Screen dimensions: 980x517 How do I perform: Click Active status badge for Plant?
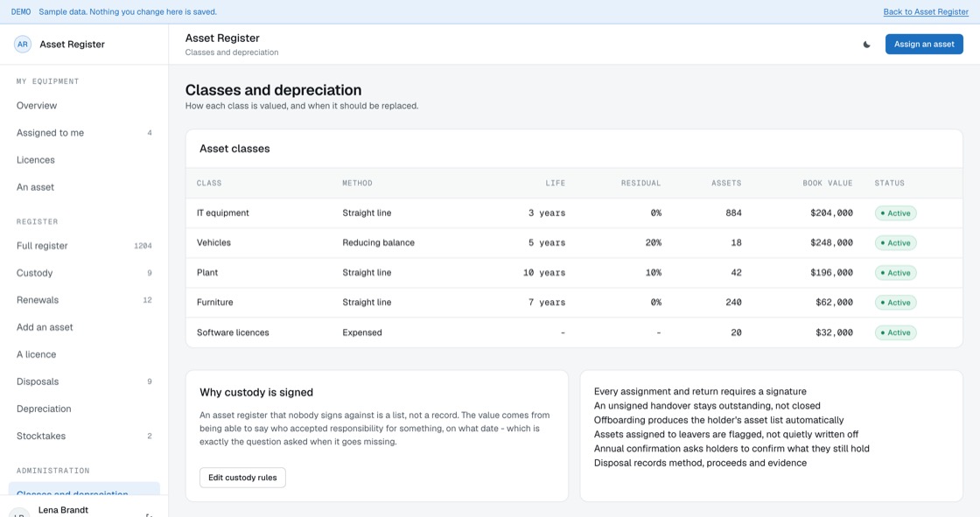pos(896,273)
